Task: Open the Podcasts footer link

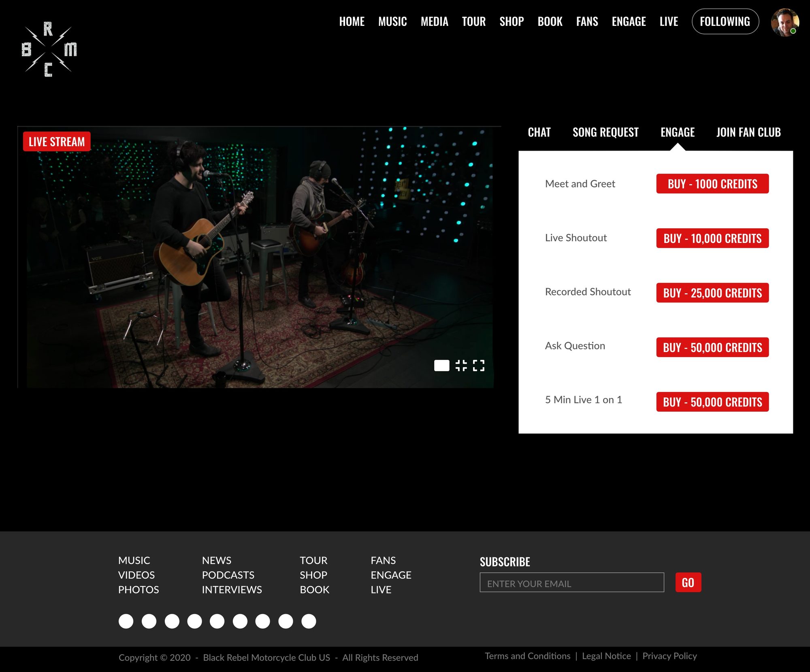Action: tap(228, 575)
